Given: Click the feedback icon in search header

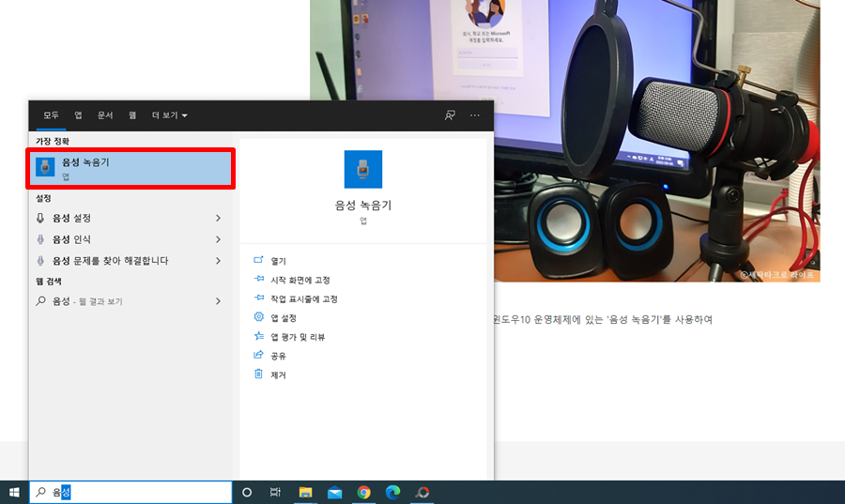Looking at the screenshot, I should (450, 115).
